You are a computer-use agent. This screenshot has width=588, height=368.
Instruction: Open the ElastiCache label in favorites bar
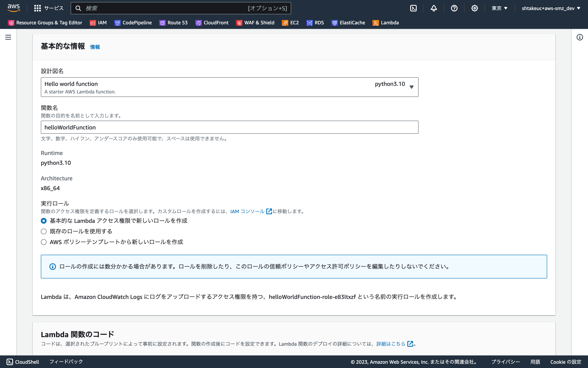[352, 23]
